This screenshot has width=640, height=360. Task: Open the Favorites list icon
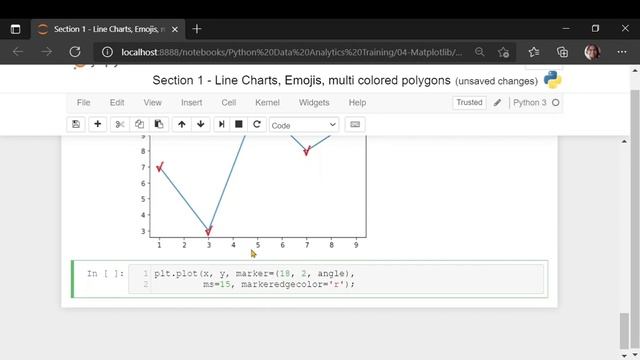pos(534,52)
